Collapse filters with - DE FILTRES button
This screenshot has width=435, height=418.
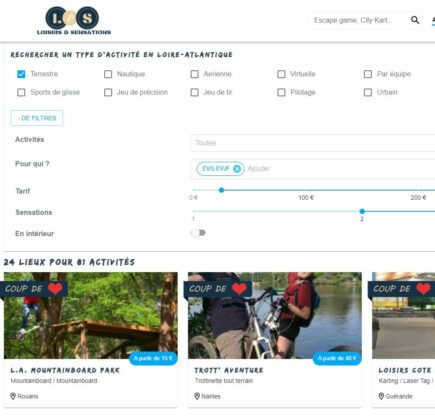pos(37,118)
